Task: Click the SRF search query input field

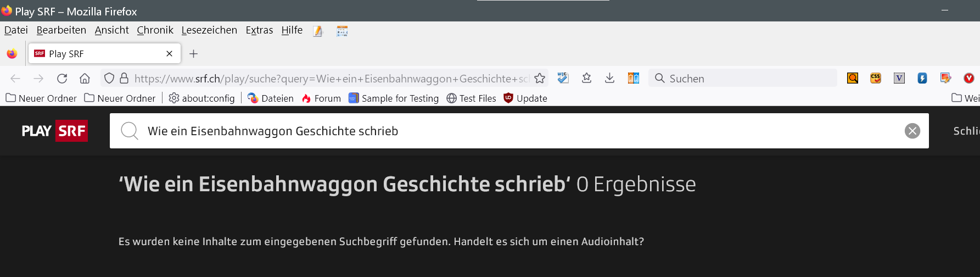Action: pyautogui.click(x=494, y=131)
